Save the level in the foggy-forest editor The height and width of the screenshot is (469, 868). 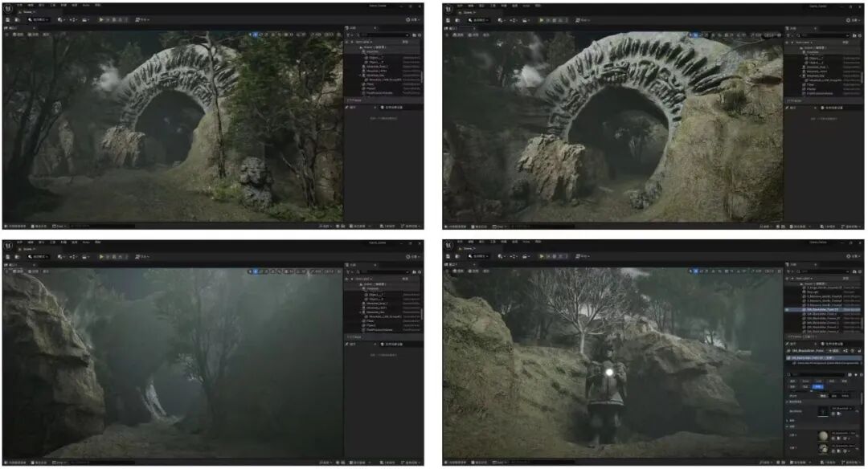(8, 257)
